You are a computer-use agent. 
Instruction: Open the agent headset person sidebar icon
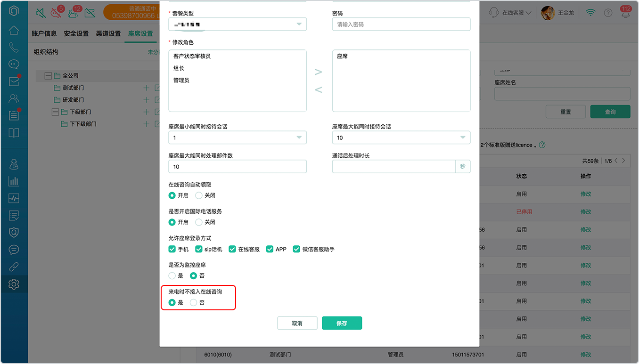click(x=14, y=164)
